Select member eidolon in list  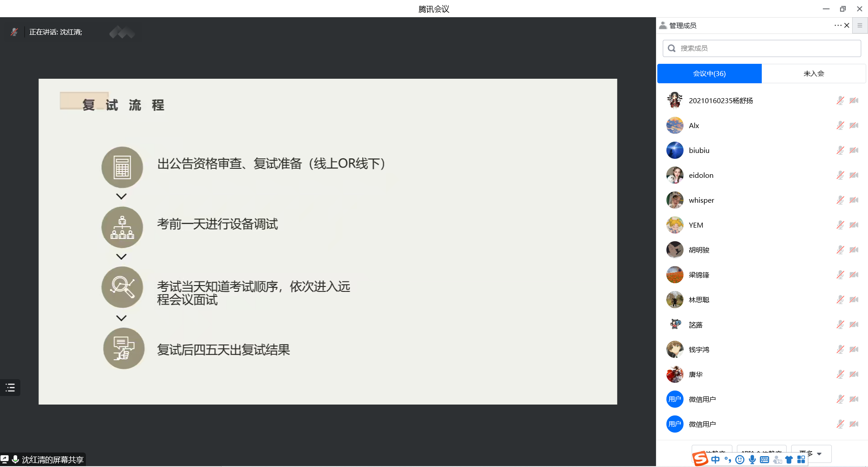[701, 175]
